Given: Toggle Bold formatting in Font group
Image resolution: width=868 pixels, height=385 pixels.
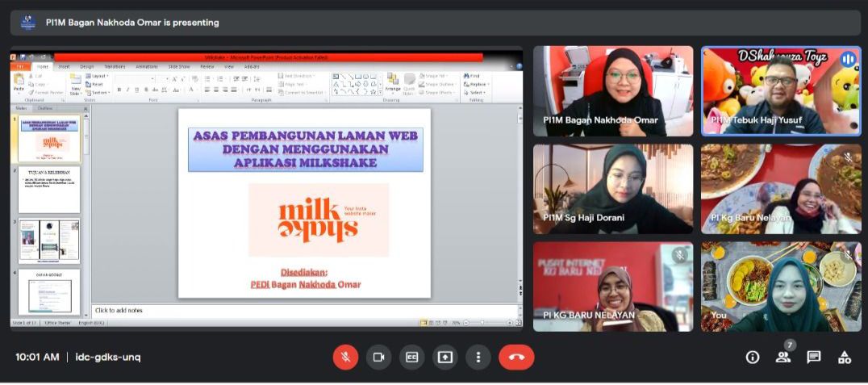Looking at the screenshot, I should (x=119, y=90).
